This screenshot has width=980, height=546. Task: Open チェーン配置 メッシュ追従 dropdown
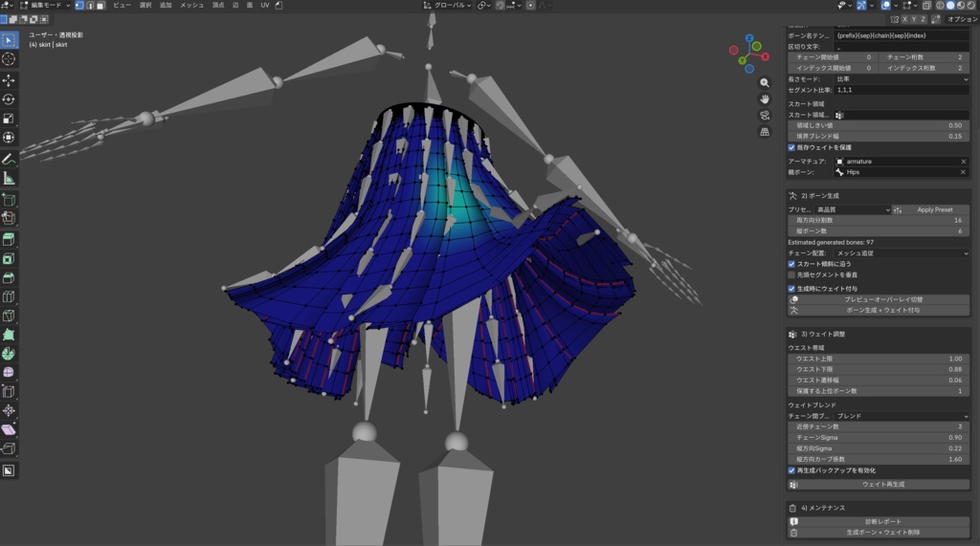click(x=902, y=253)
